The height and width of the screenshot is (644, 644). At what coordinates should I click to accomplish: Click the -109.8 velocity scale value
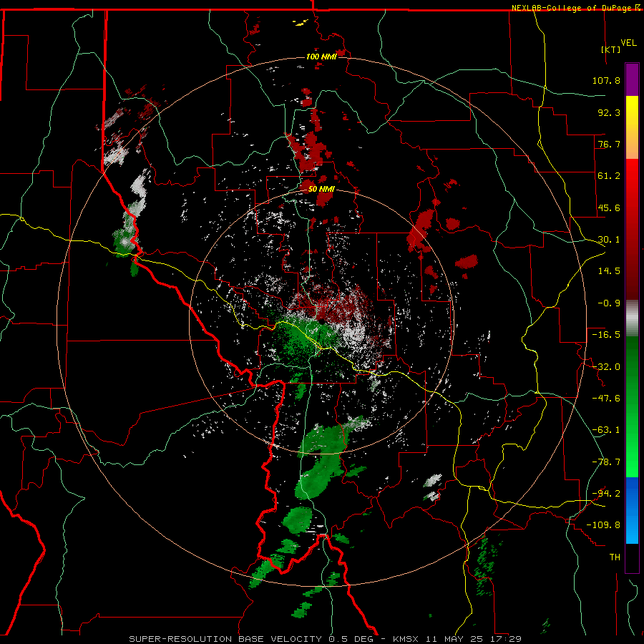(603, 525)
